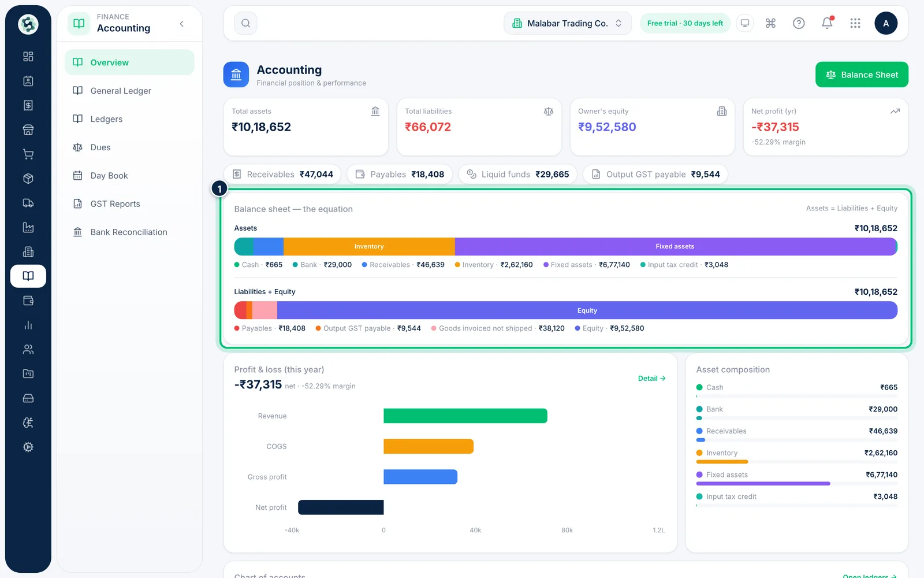Click the Balance Sheet button
Image resolution: width=924 pixels, height=578 pixels.
point(862,75)
